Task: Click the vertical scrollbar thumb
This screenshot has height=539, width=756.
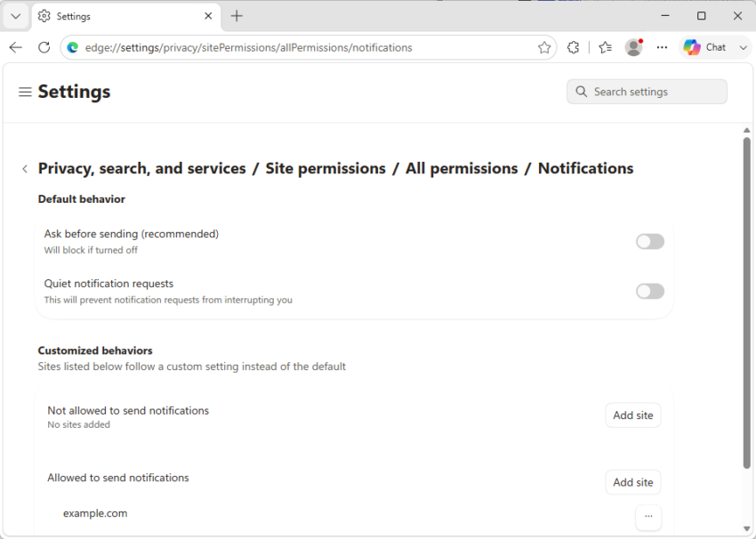Action: (x=747, y=302)
